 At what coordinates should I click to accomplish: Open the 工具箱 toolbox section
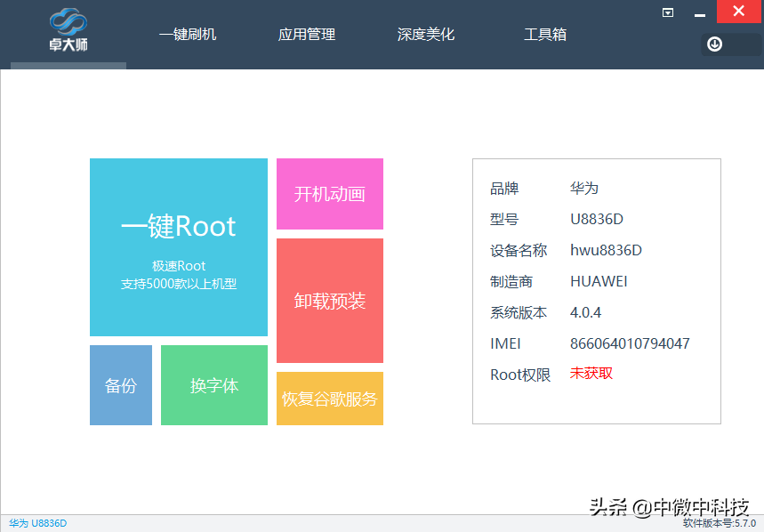(x=545, y=34)
